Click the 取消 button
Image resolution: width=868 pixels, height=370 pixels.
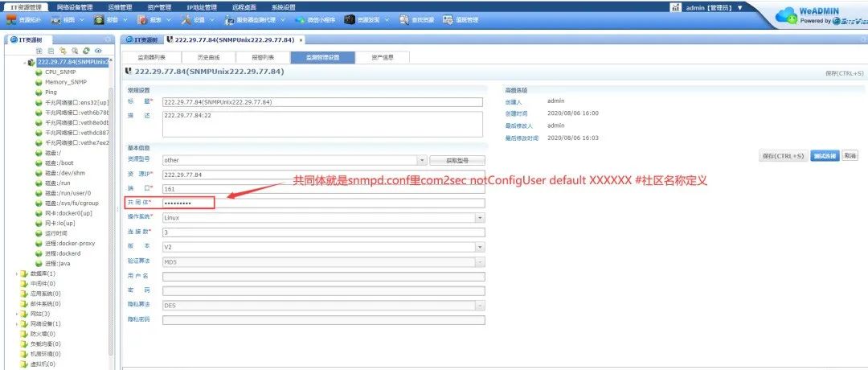850,156
